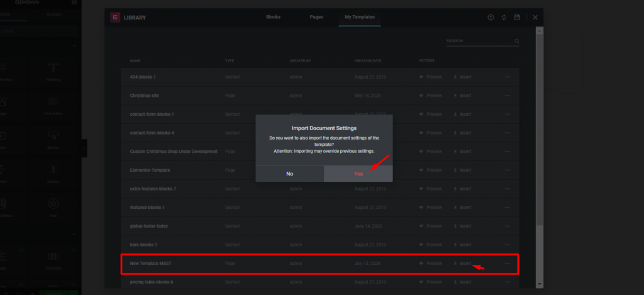Viewport: 644px width, 295px height.
Task: Open more options for New Template MAST
Action: [x=507, y=264]
